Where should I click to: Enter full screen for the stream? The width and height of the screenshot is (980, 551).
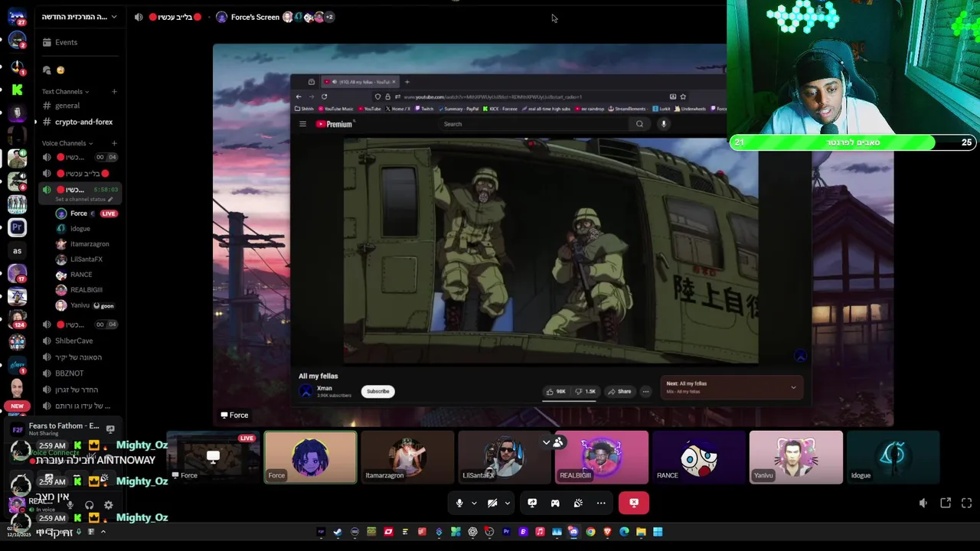[x=966, y=503]
